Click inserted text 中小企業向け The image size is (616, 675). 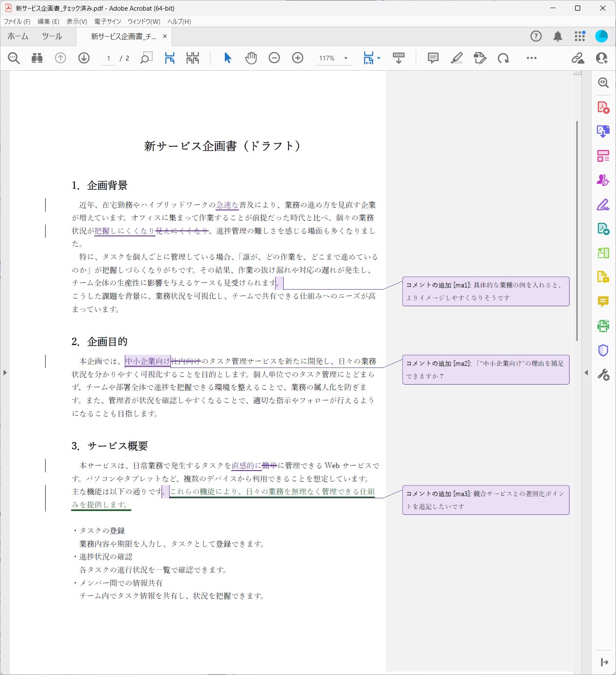pyautogui.click(x=147, y=361)
